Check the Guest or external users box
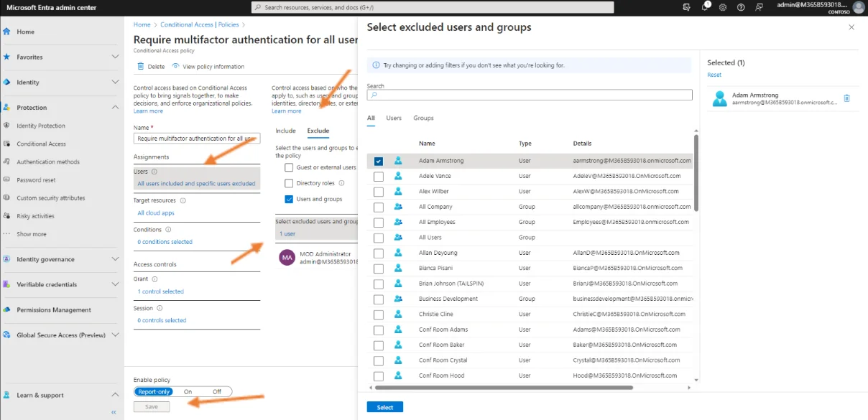868x420 pixels. [x=289, y=167]
